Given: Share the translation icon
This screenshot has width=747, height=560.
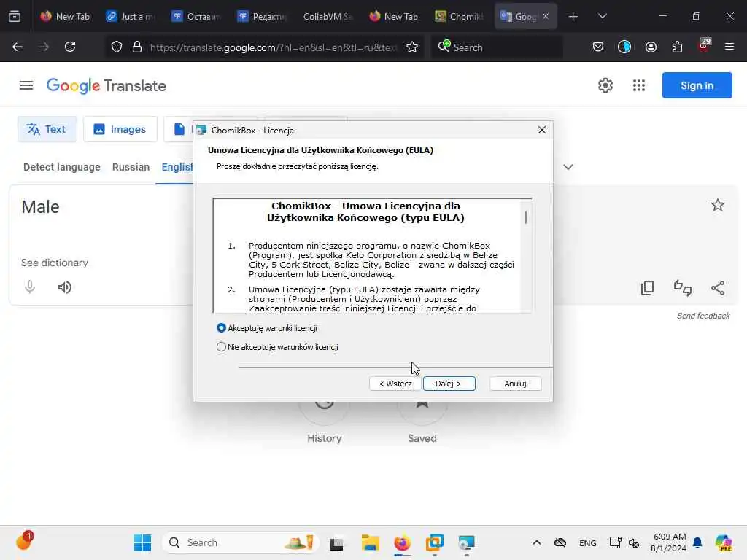Looking at the screenshot, I should click(x=718, y=287).
